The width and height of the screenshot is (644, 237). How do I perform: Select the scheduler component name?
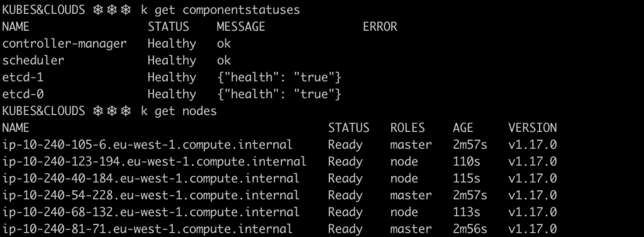point(33,60)
